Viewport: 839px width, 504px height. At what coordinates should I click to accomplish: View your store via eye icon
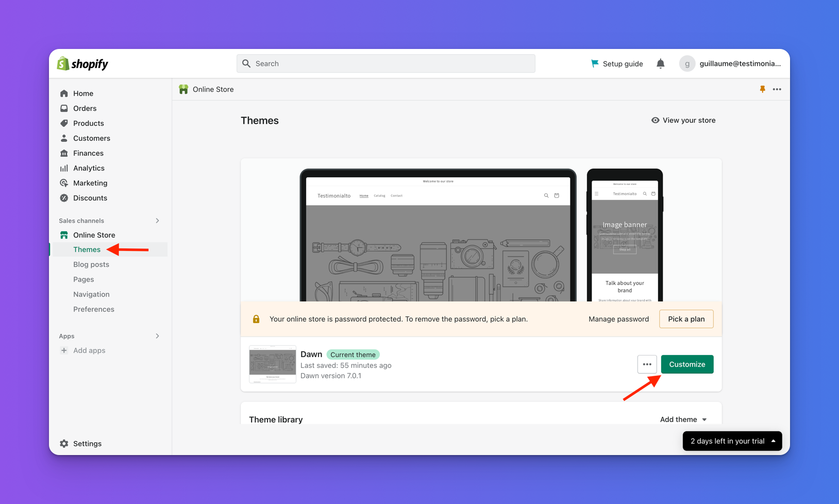[x=655, y=120]
